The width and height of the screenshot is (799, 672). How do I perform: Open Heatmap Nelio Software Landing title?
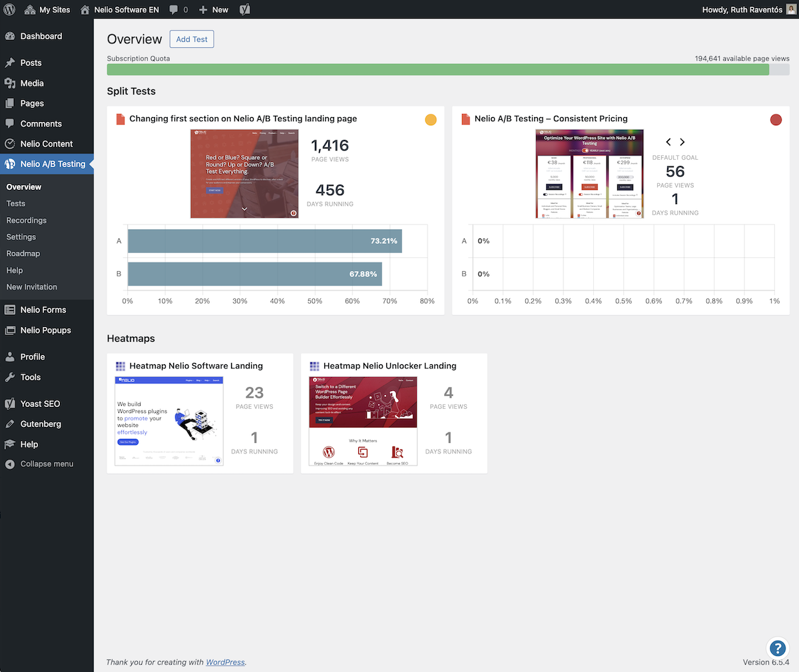[x=196, y=366]
